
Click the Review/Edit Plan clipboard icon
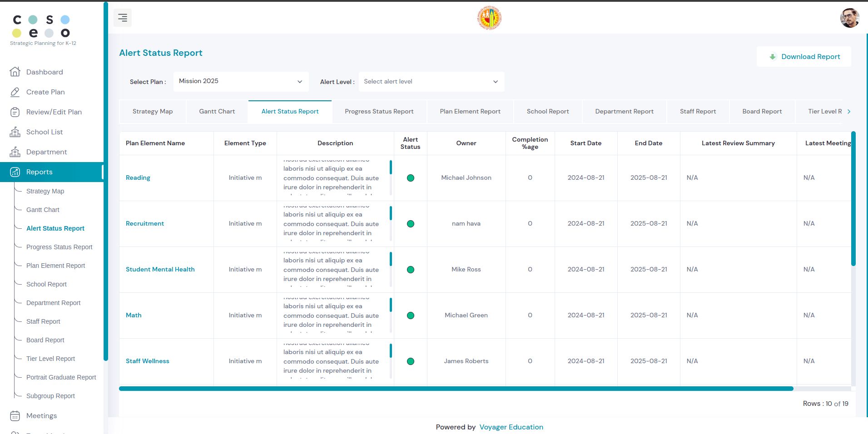[15, 112]
